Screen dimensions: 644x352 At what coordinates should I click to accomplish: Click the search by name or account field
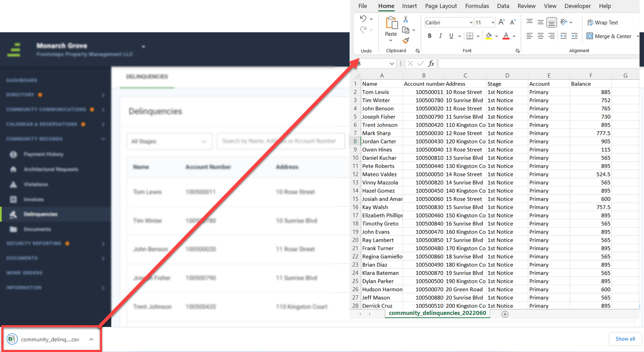pyautogui.click(x=281, y=141)
